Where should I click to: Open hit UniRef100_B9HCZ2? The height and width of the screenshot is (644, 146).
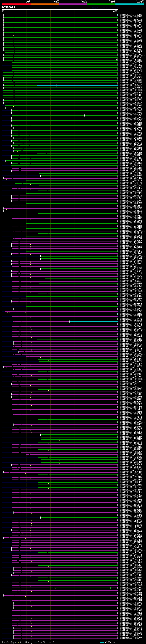(131, 20)
